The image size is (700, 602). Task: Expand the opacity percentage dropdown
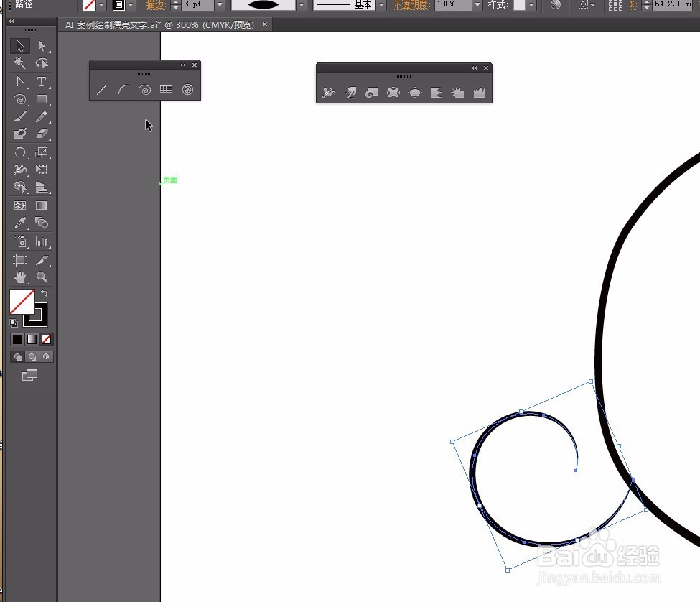[477, 4]
